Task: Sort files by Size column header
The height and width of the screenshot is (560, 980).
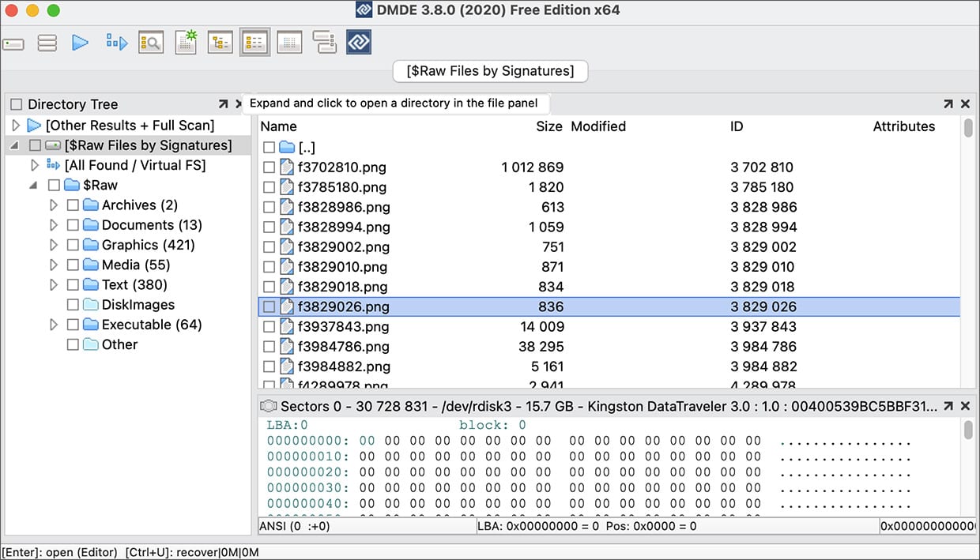Action: [549, 126]
